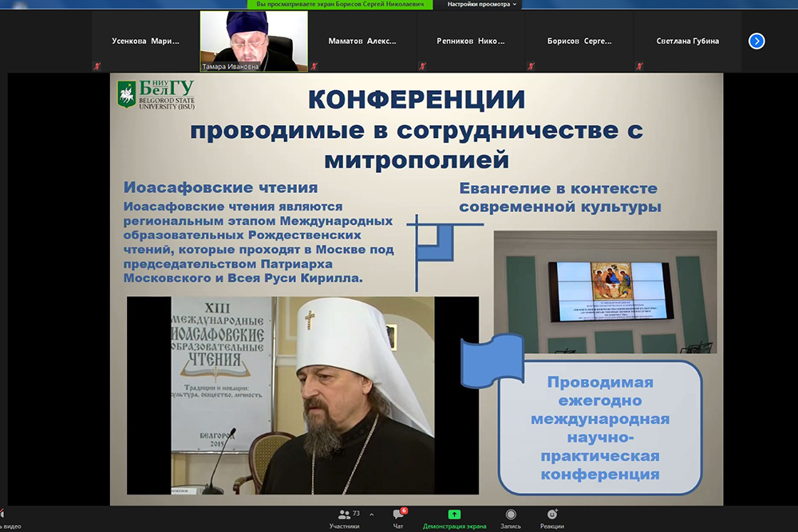The image size is (798, 532).
Task: Expand the Настройки просмотра view options dropdown
Action: click(482, 5)
